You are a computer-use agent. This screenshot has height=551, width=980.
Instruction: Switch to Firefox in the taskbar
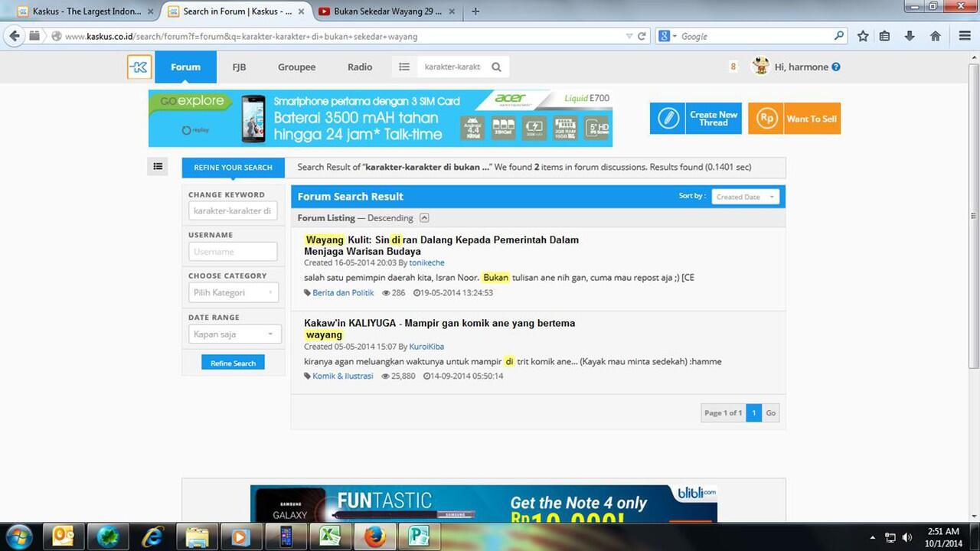tap(374, 536)
